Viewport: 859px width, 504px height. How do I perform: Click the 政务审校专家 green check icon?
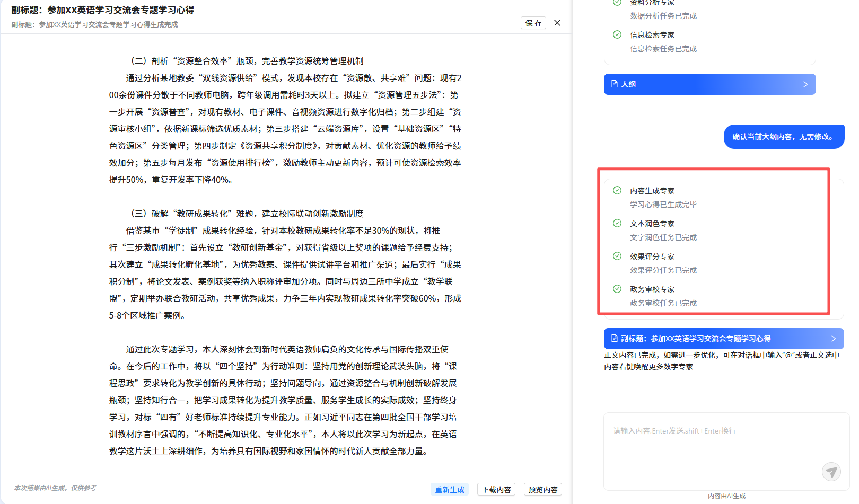click(x=617, y=289)
